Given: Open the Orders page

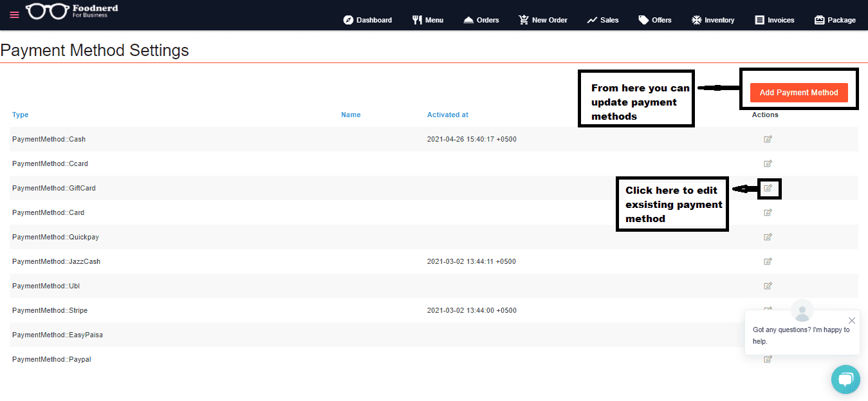Looking at the screenshot, I should 481,20.
